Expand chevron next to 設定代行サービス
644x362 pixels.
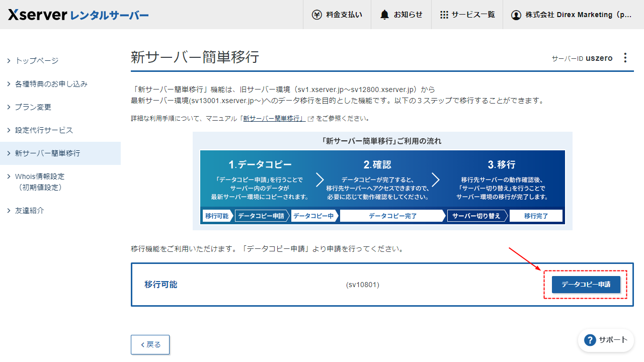[x=9, y=130]
